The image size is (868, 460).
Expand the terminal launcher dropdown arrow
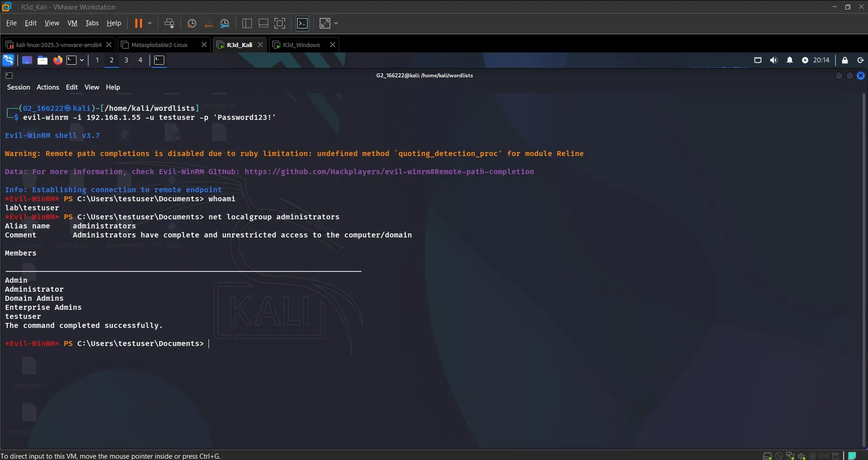click(x=82, y=60)
